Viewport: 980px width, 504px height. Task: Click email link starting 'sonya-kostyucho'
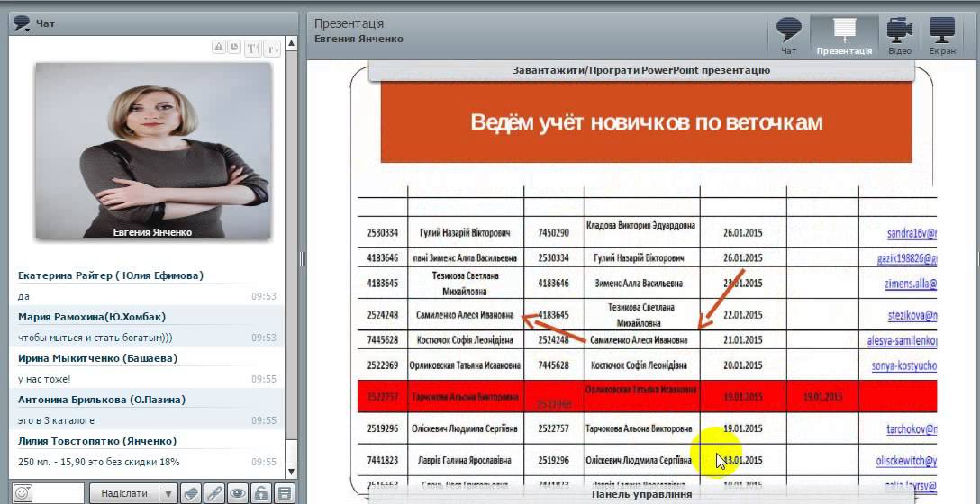[x=904, y=366]
